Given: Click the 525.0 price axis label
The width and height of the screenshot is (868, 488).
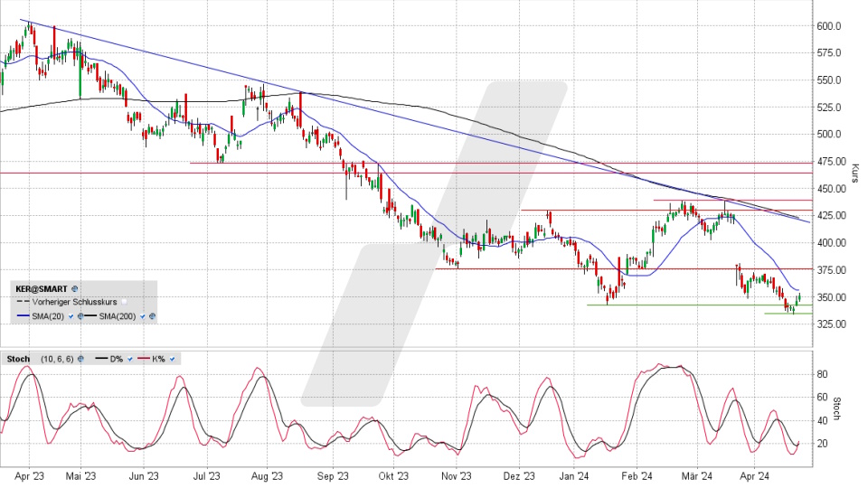Looking at the screenshot, I should click(829, 108).
